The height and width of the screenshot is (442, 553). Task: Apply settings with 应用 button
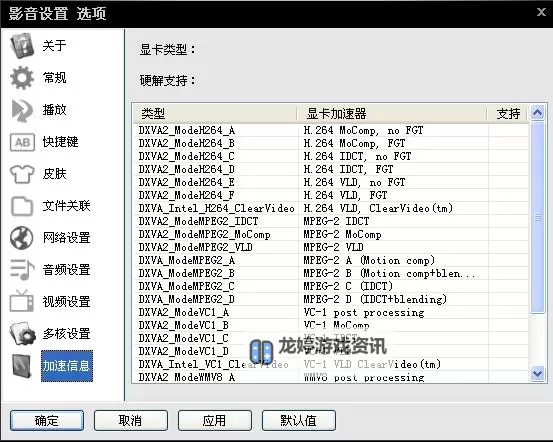[x=214, y=420]
